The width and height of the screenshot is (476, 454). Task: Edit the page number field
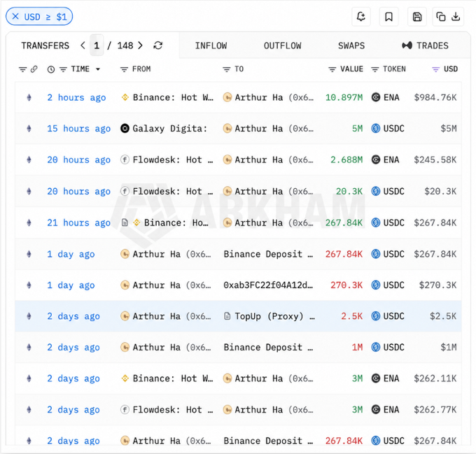coord(97,45)
